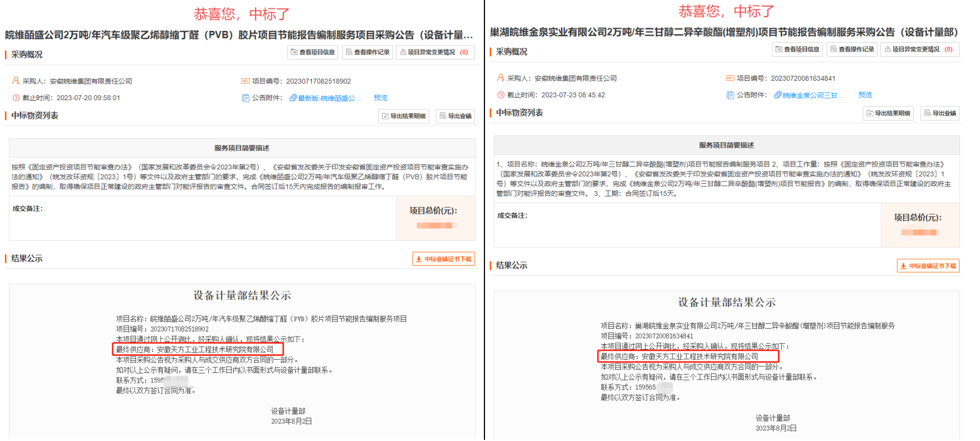
Task: Open 查看操作记录 in left panel
Action: pyautogui.click(x=368, y=52)
